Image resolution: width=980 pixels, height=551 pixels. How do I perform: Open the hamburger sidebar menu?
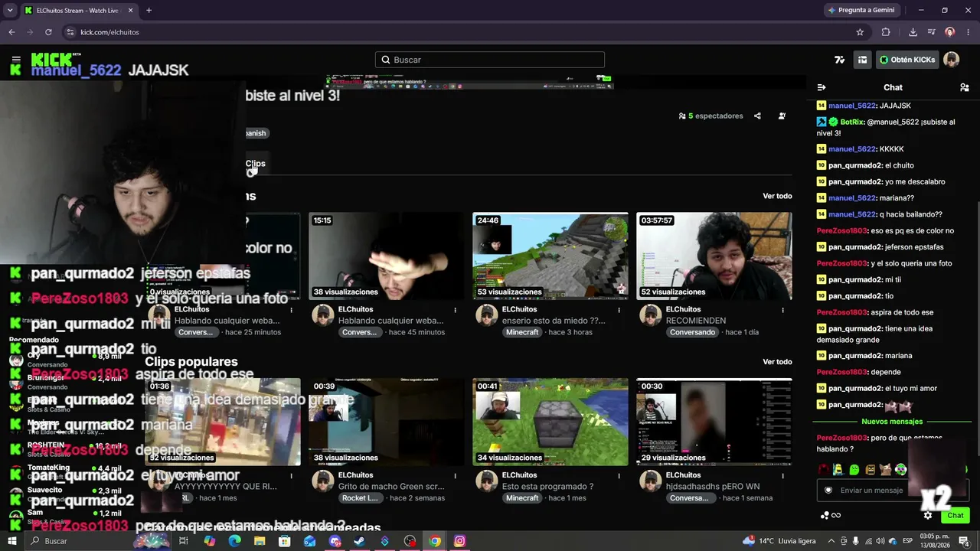click(16, 60)
